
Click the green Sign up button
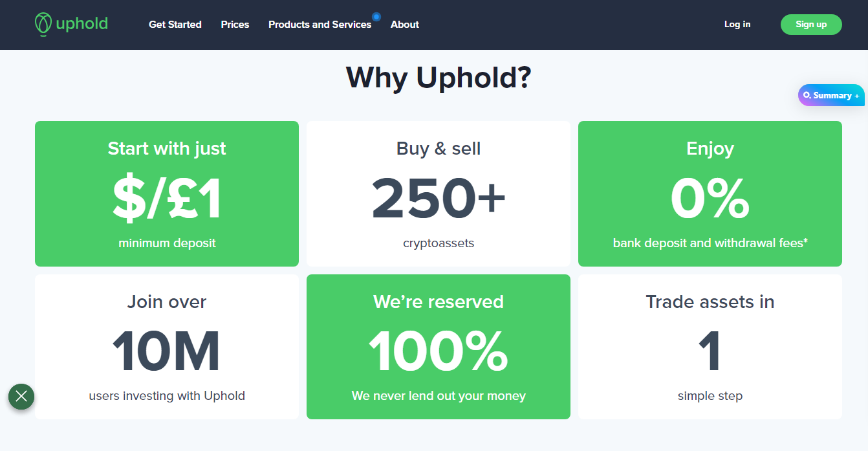(x=811, y=25)
